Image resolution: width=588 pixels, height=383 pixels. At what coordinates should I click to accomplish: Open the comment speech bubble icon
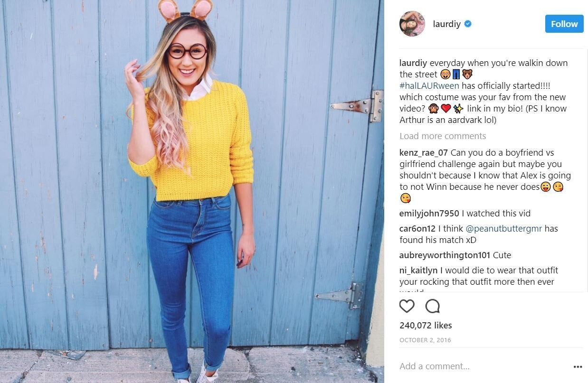coord(432,306)
